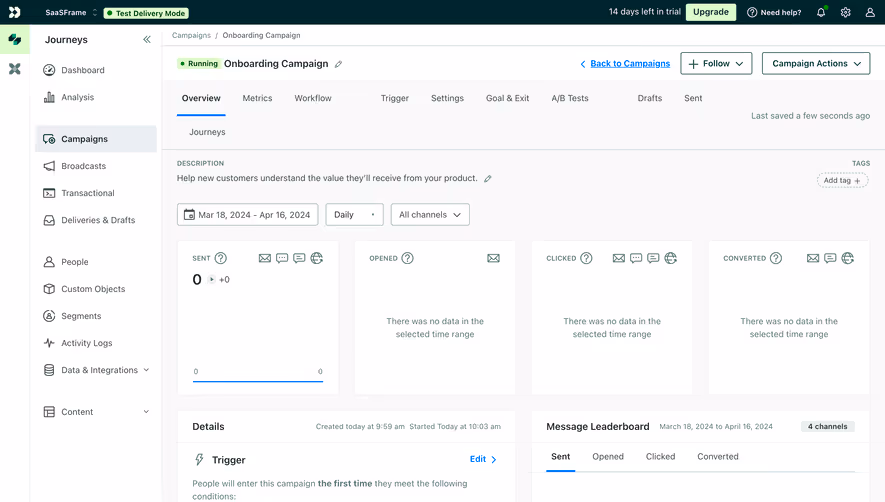Show help for CONVERTED metric
The height and width of the screenshot is (502, 885).
[x=776, y=258]
